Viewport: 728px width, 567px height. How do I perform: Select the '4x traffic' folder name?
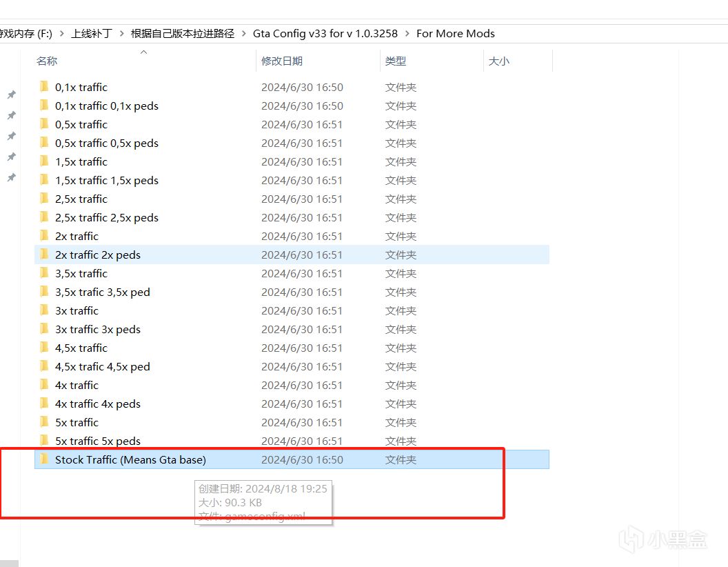(x=77, y=385)
